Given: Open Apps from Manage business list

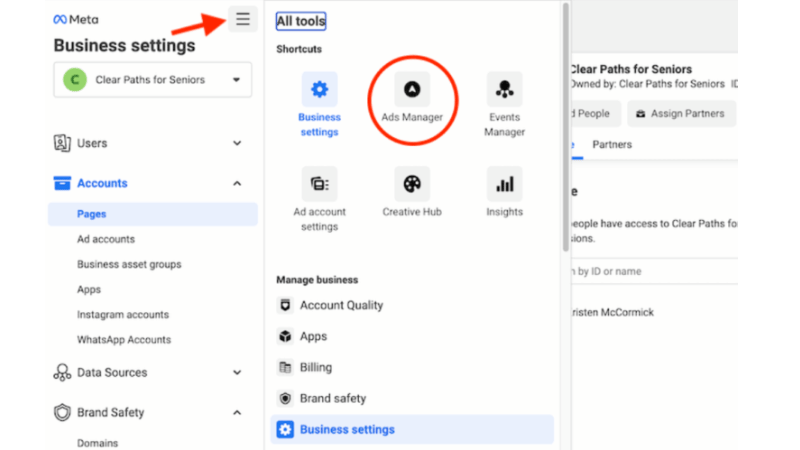Looking at the screenshot, I should [x=313, y=336].
